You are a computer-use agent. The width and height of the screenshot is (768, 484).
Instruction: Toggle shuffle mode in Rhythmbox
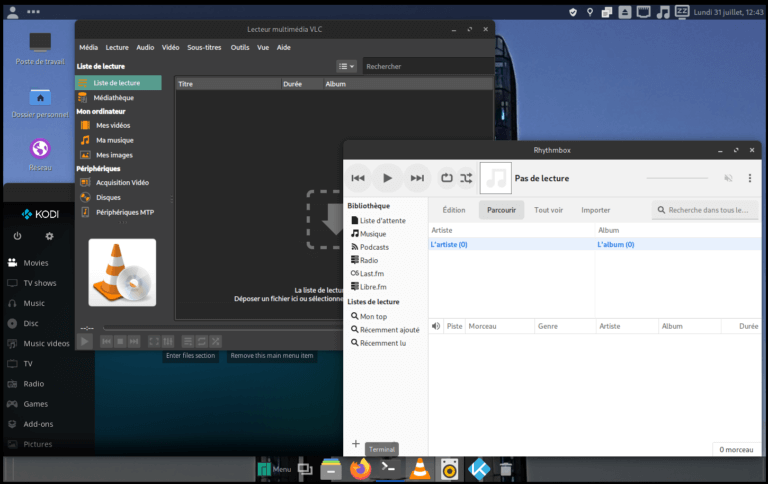[x=466, y=178]
